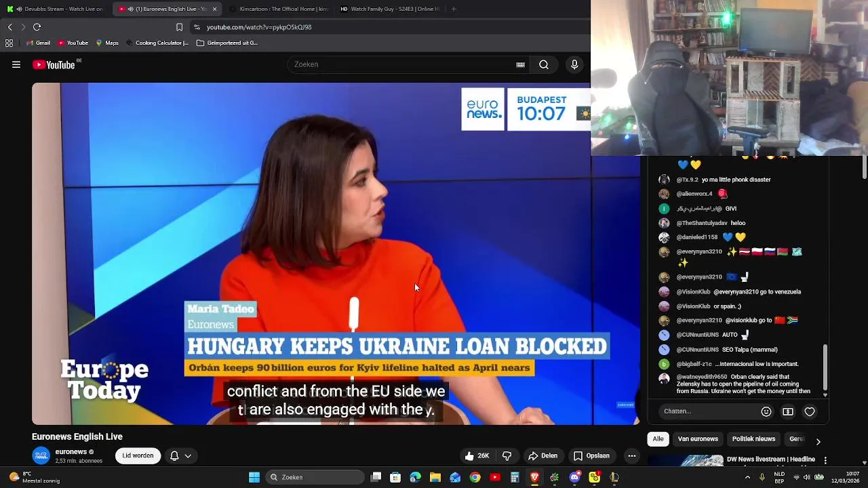The image size is (868, 488).
Task: Select the Politiek nieuws filter chip
Action: [x=753, y=439]
